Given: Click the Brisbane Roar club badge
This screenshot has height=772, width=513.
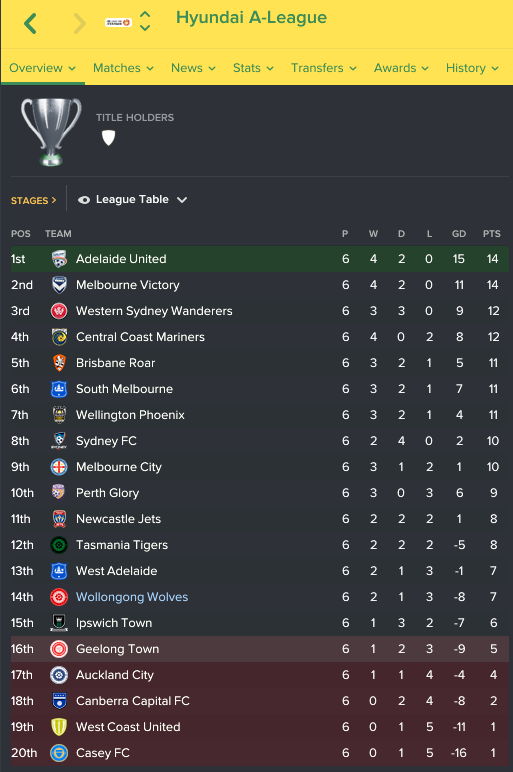Looking at the screenshot, I should coord(59,363).
